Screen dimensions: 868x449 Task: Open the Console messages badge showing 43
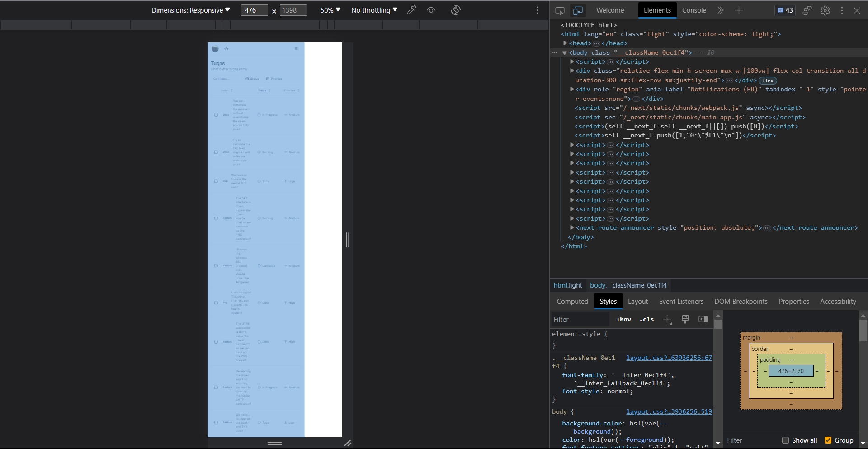point(785,10)
